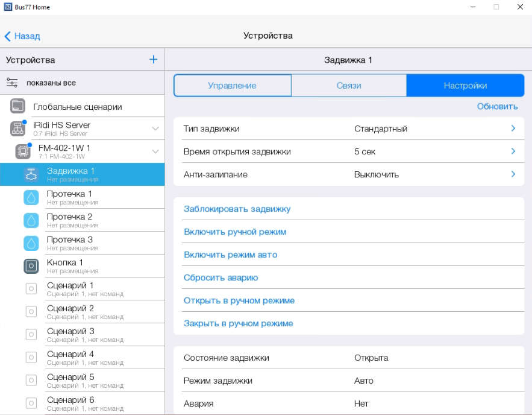Click the Протечка 2 water drop icon
This screenshot has height=415, width=532.
click(x=31, y=220)
